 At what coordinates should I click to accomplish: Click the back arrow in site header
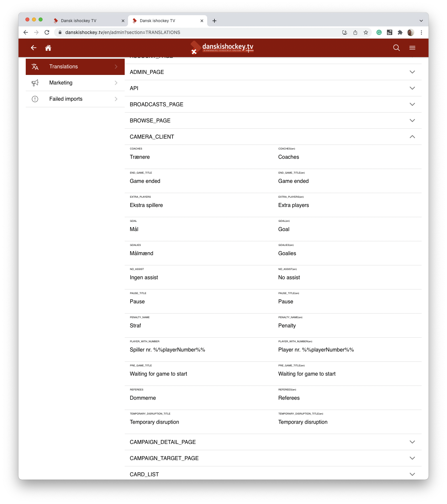(x=34, y=48)
